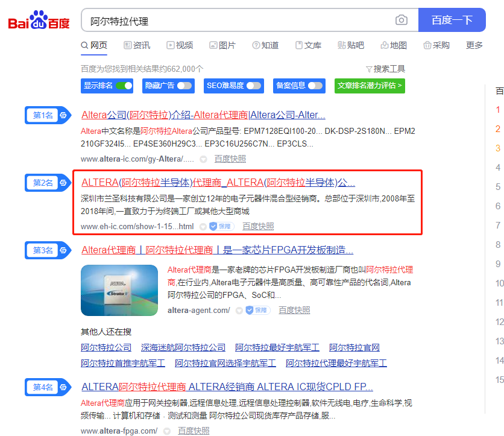Toggle the 显示排名 switch
Viewport: 504px width, 436px height.
124,86
